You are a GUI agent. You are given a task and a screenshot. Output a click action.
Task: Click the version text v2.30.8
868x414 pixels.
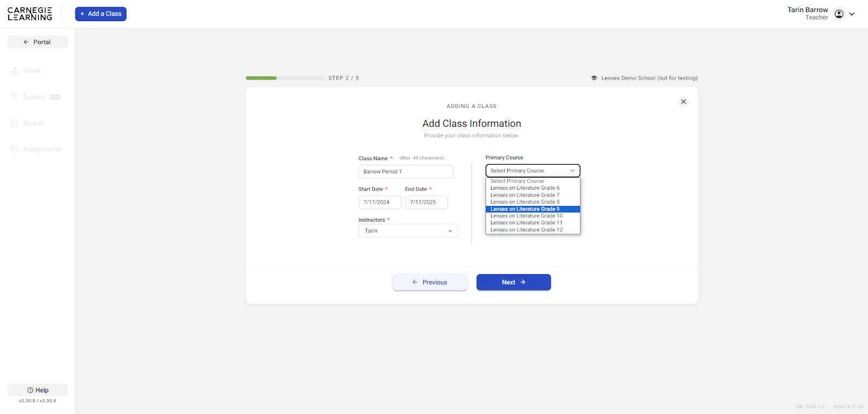tap(37, 401)
